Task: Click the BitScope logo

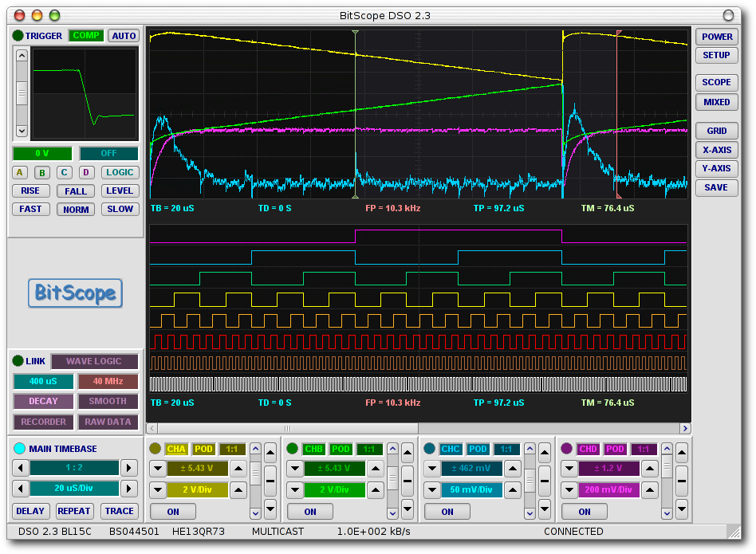Action: 76,293
